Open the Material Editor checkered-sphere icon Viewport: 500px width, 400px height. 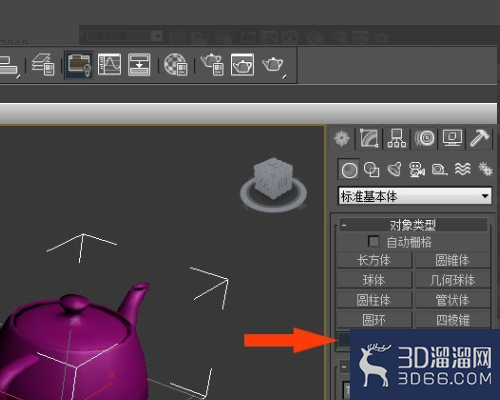click(x=175, y=65)
